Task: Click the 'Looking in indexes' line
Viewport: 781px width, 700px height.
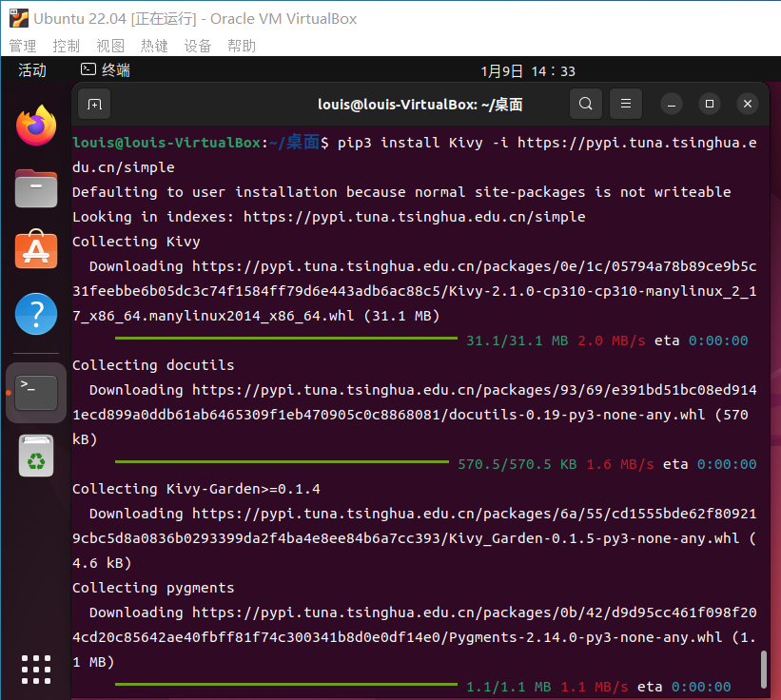Action: click(329, 217)
